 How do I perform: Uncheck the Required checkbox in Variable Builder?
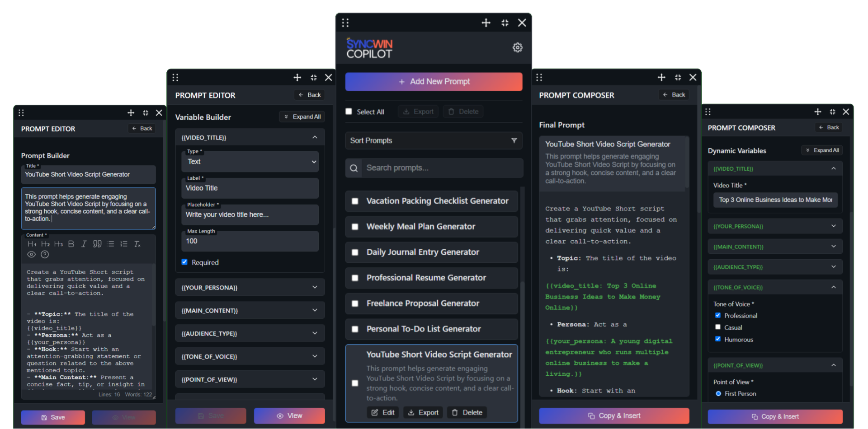pyautogui.click(x=184, y=262)
